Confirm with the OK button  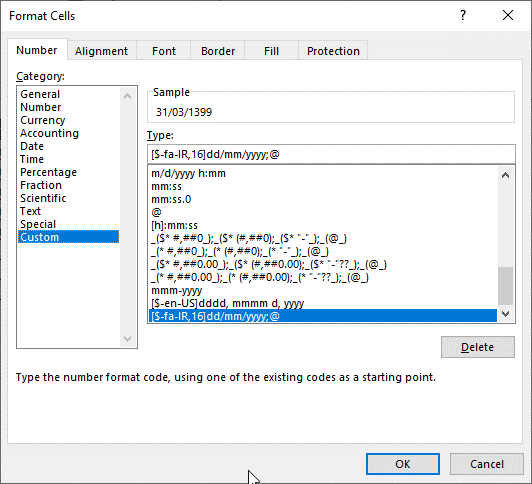[x=403, y=464]
